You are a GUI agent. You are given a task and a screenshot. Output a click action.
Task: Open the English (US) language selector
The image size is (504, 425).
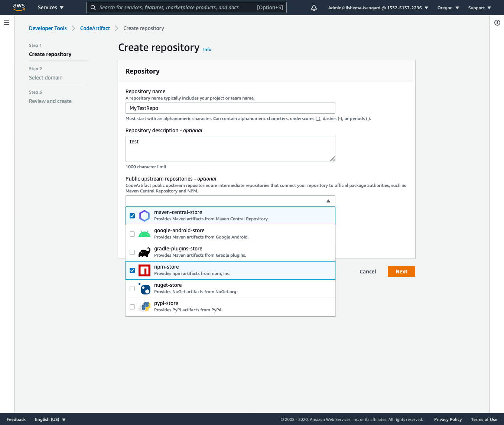[50, 419]
